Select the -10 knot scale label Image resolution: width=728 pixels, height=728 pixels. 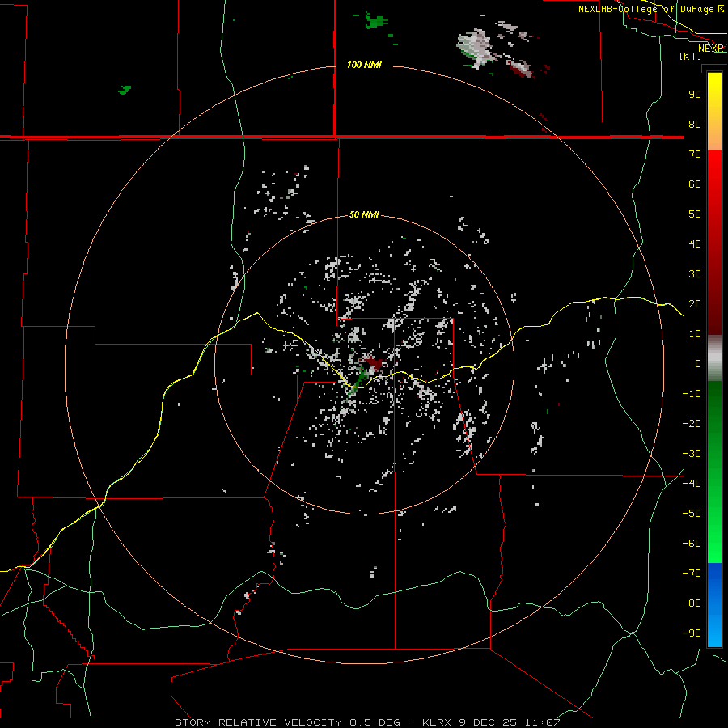[692, 394]
